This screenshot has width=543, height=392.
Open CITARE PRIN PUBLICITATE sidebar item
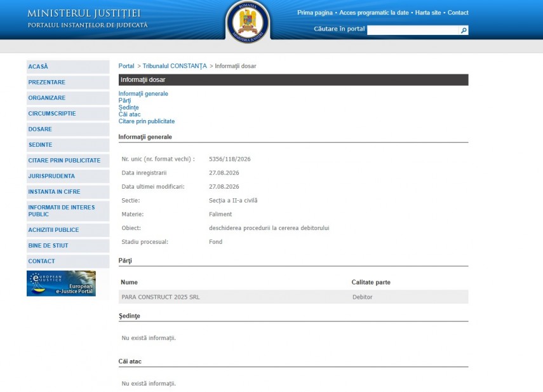68,160
